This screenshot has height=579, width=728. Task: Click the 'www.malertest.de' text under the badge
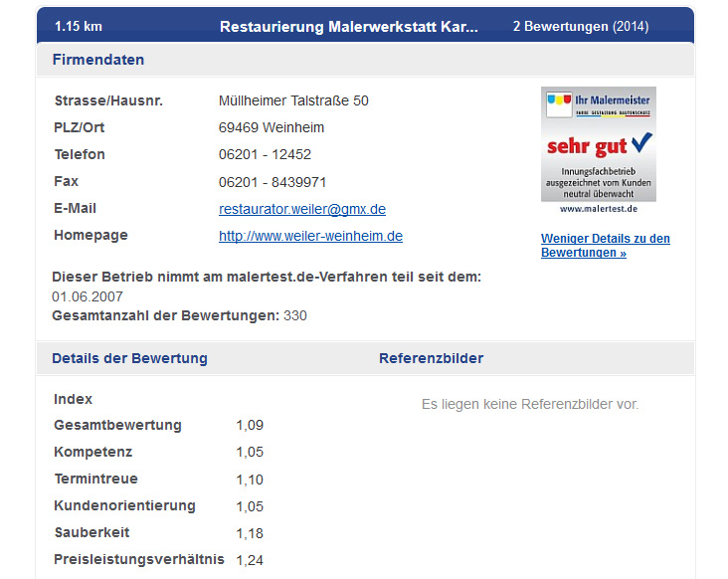coord(598,209)
